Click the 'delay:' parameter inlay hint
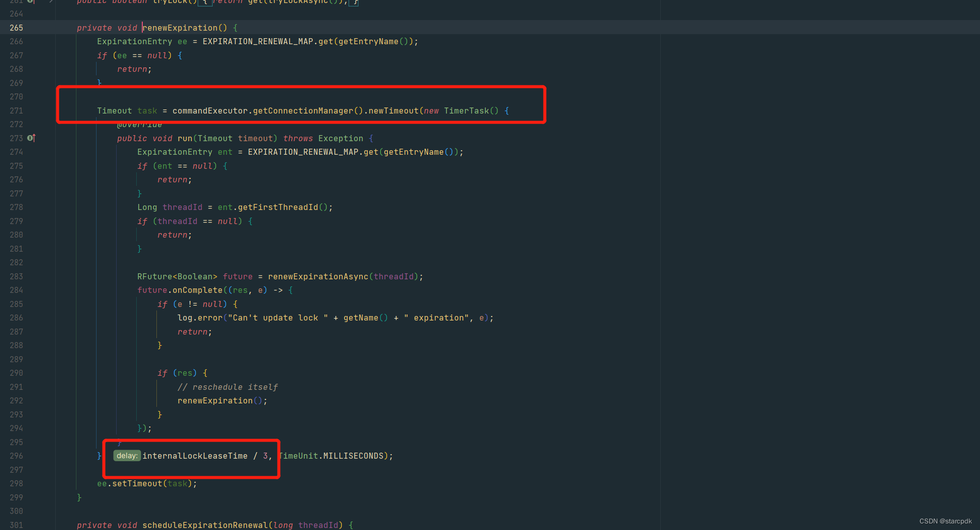This screenshot has height=530, width=980. [x=127, y=456]
